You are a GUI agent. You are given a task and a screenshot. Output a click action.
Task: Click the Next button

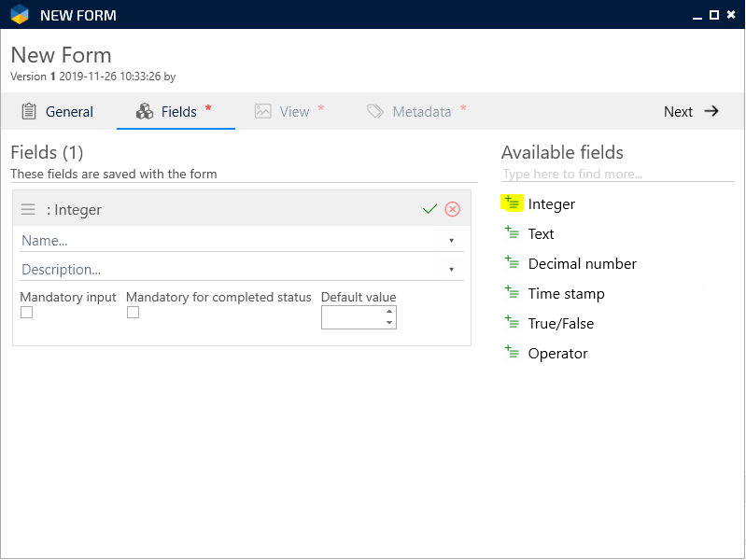click(691, 111)
